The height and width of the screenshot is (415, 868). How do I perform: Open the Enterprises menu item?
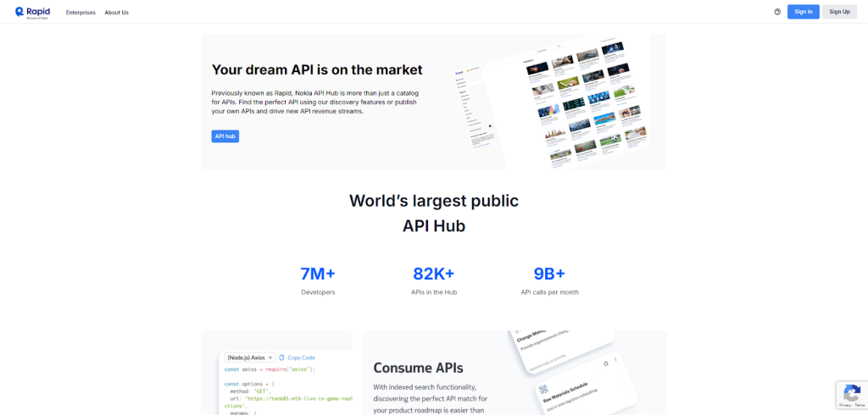click(x=81, y=12)
